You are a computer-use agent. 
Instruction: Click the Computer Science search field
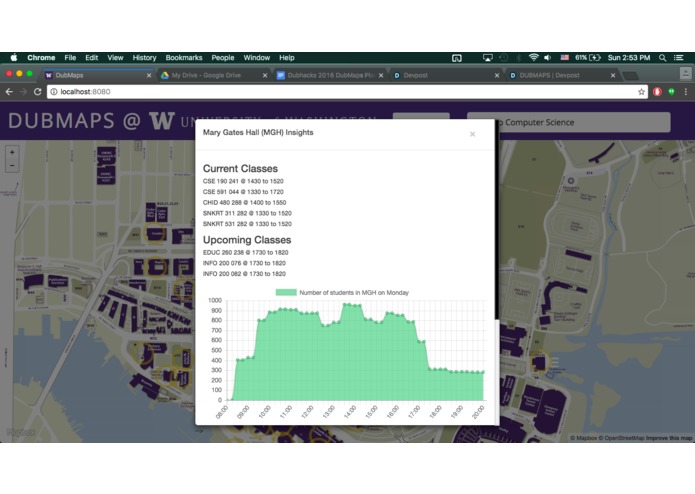569,122
